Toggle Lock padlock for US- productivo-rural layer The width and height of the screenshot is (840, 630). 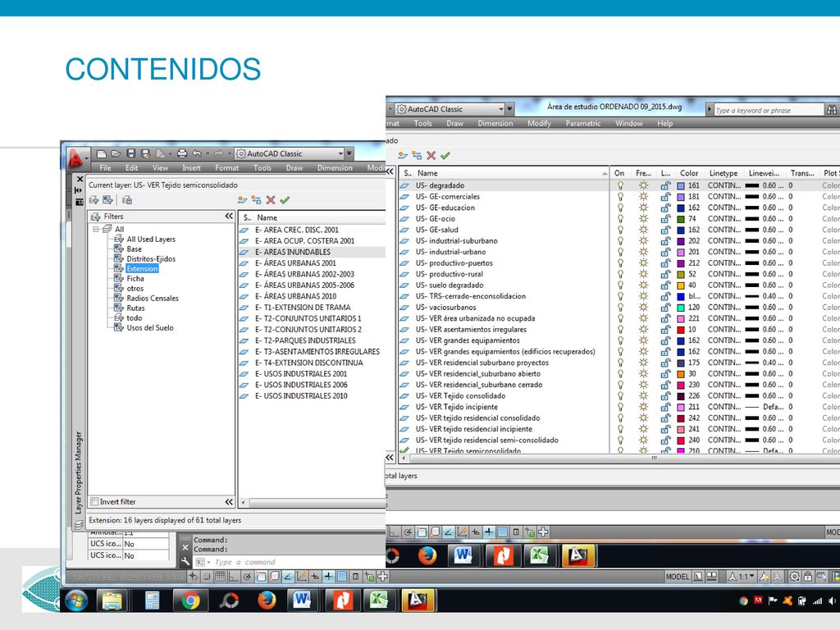click(665, 274)
